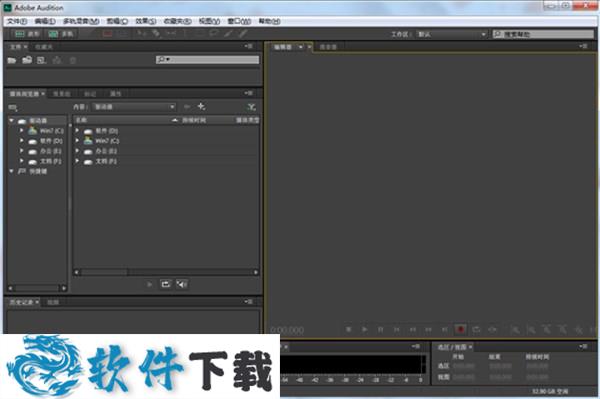This screenshot has height=399, width=600.
Task: Open the 文件(F) menu
Action: (x=17, y=21)
